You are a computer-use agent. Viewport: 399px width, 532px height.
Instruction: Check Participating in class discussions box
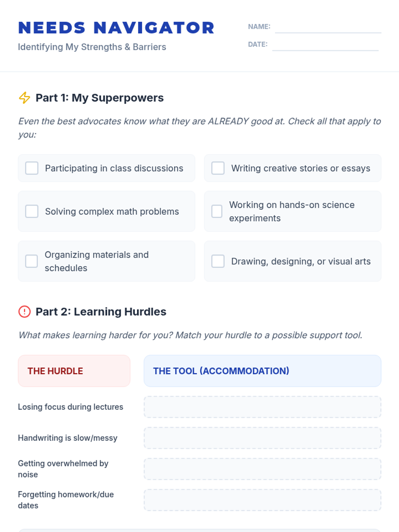pyautogui.click(x=32, y=168)
